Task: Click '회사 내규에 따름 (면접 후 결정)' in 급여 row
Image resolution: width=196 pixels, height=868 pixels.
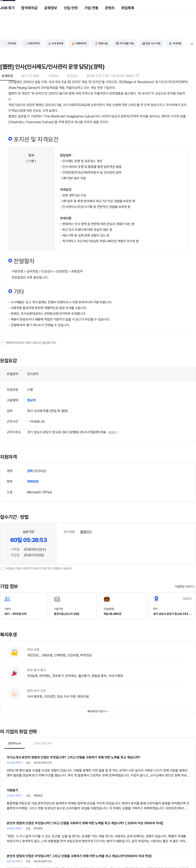Action: point(48,411)
